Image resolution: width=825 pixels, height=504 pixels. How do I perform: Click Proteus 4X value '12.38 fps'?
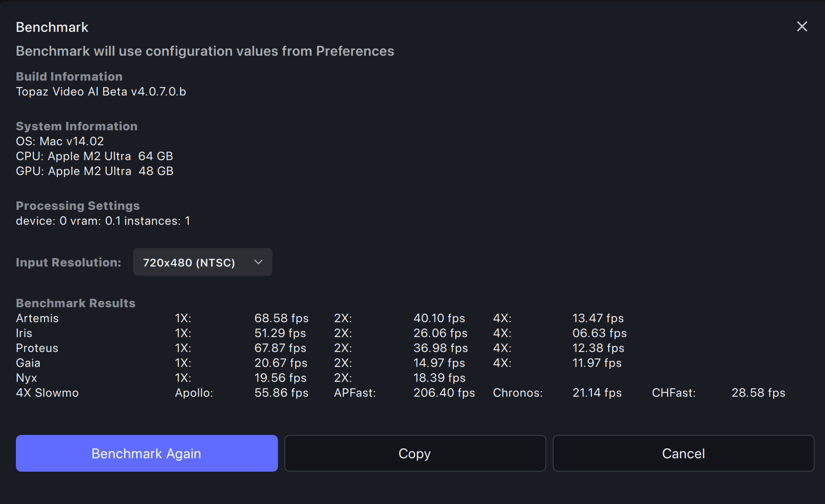(x=598, y=348)
